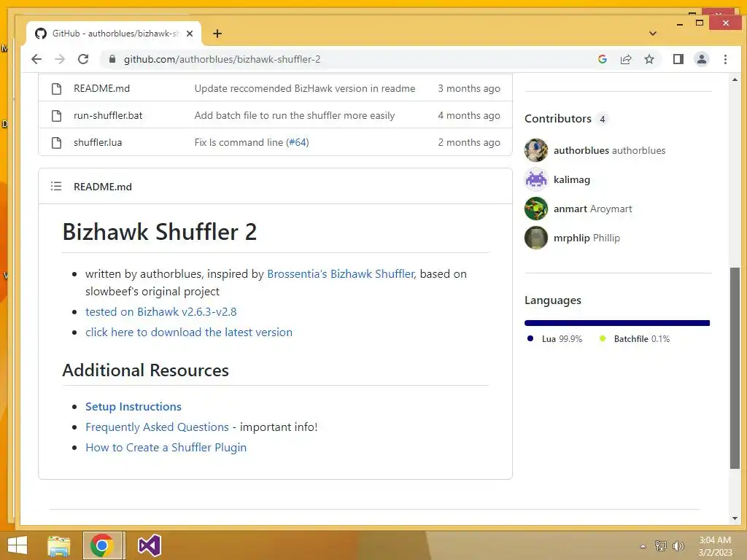Screen dimensions: 747x560
Task: Follow Brossentia's Bizhawk Shuffler link
Action: pos(341,274)
